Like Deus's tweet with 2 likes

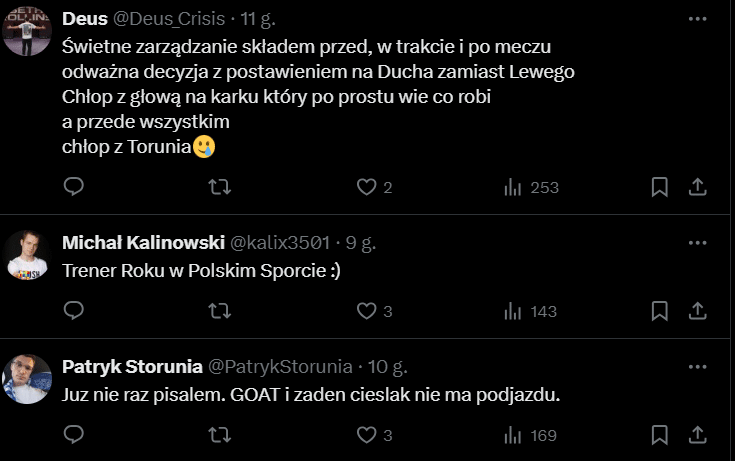(x=367, y=187)
